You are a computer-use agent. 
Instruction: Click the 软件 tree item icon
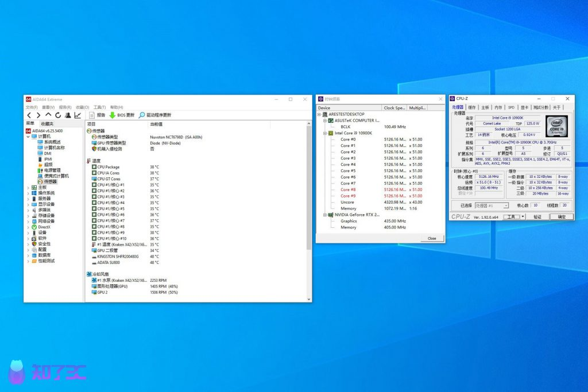pyautogui.click(x=34, y=238)
